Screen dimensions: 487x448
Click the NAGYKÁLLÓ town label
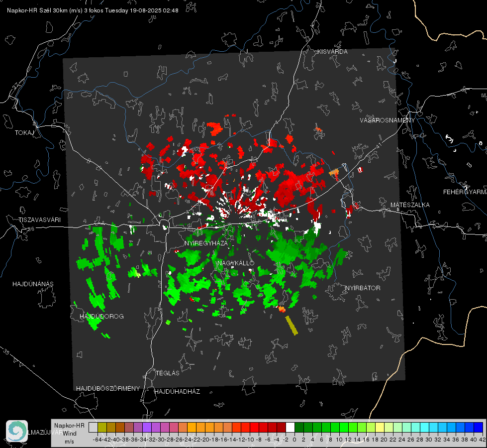pos(236,263)
